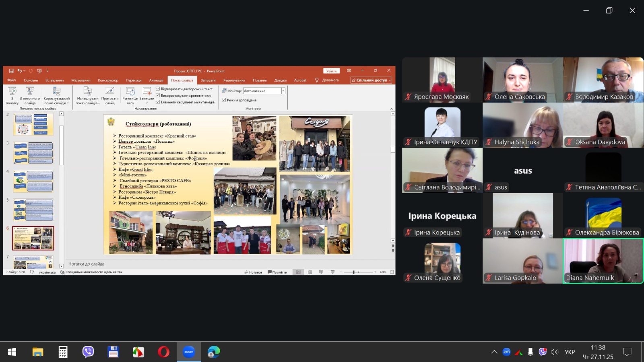Image resolution: width=644 pixels, height=362 pixels.
Task: Adjust the zoom slider in PowerPoint status bar
Action: 353,272
